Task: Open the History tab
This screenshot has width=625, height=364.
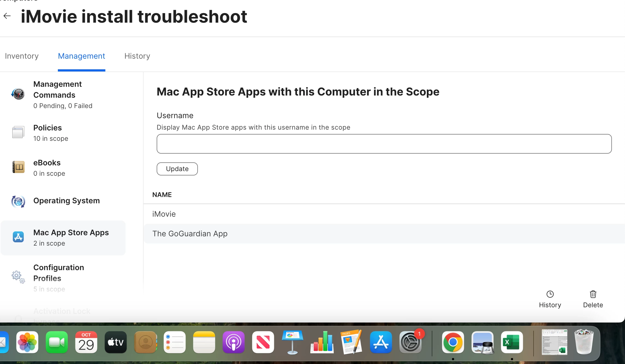Action: pyautogui.click(x=137, y=56)
